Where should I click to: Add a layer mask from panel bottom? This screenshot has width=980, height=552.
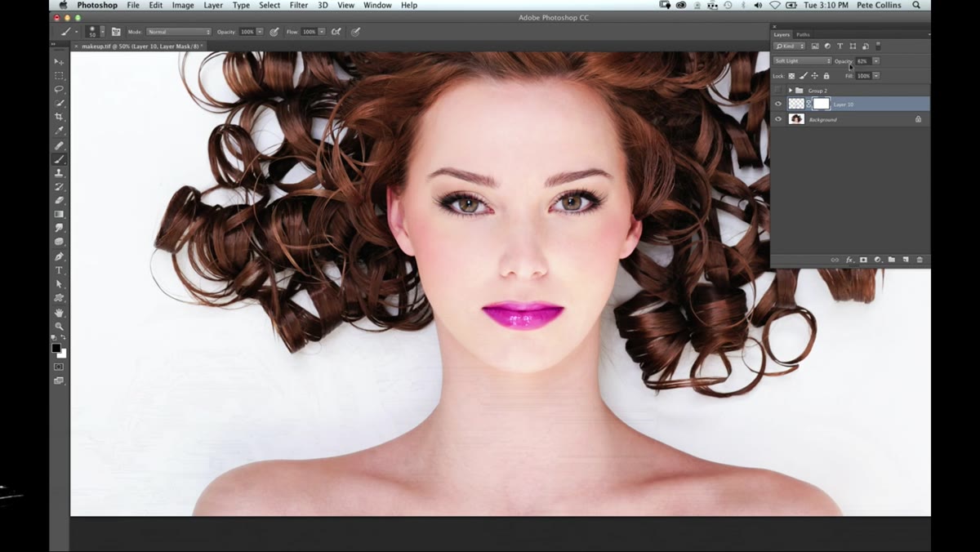coord(863,260)
